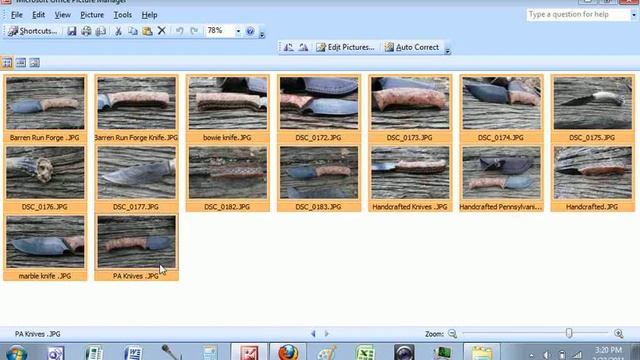The width and height of the screenshot is (640, 360).
Task: Go to previous picture using left arrow
Action: [x=313, y=334]
